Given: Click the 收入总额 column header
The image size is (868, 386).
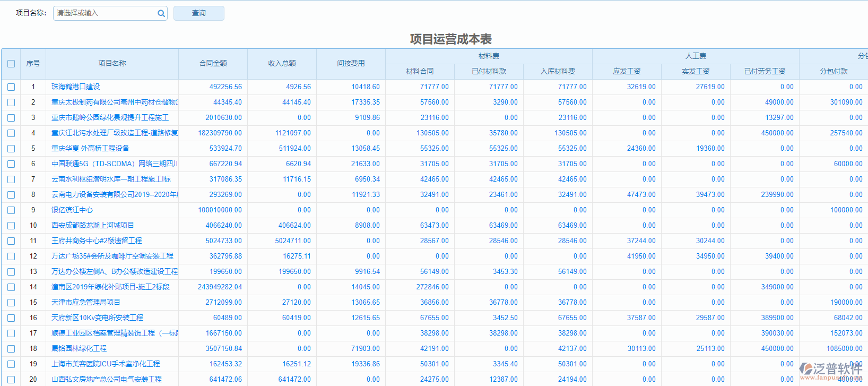Looking at the screenshot, I should tap(282, 63).
